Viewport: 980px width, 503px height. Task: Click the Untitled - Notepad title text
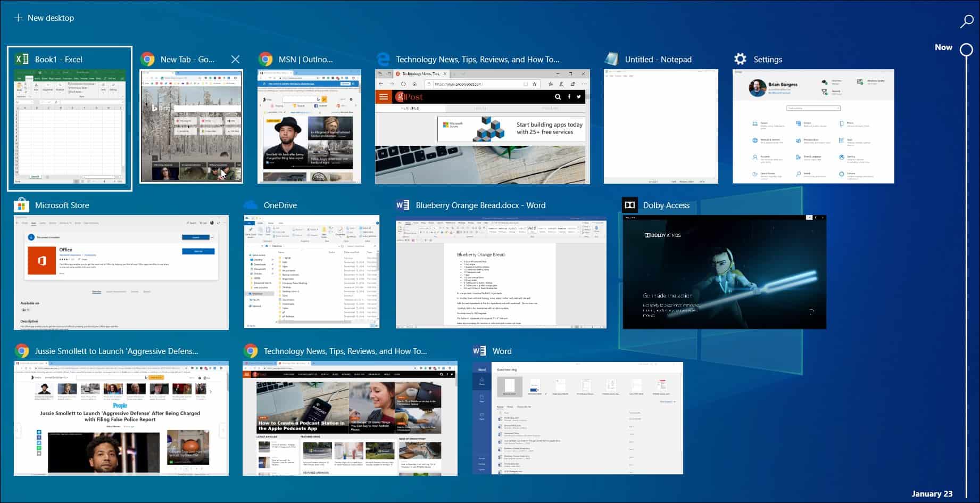[658, 59]
